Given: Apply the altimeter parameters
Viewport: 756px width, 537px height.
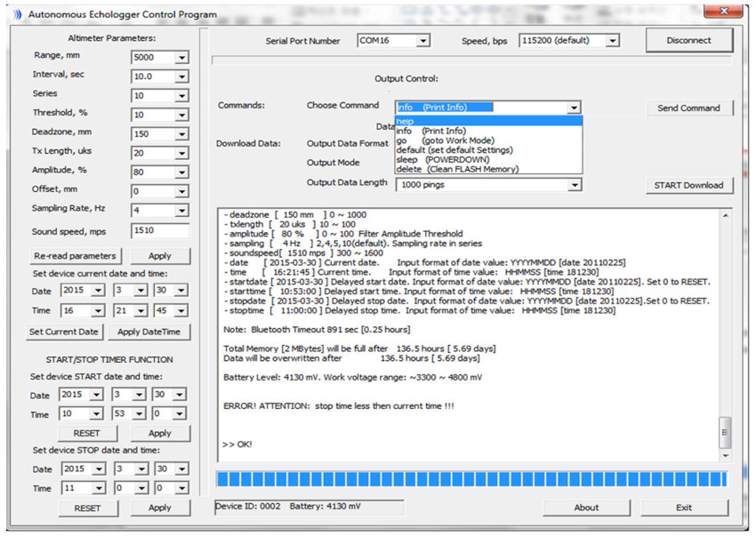Looking at the screenshot, I should point(160,256).
